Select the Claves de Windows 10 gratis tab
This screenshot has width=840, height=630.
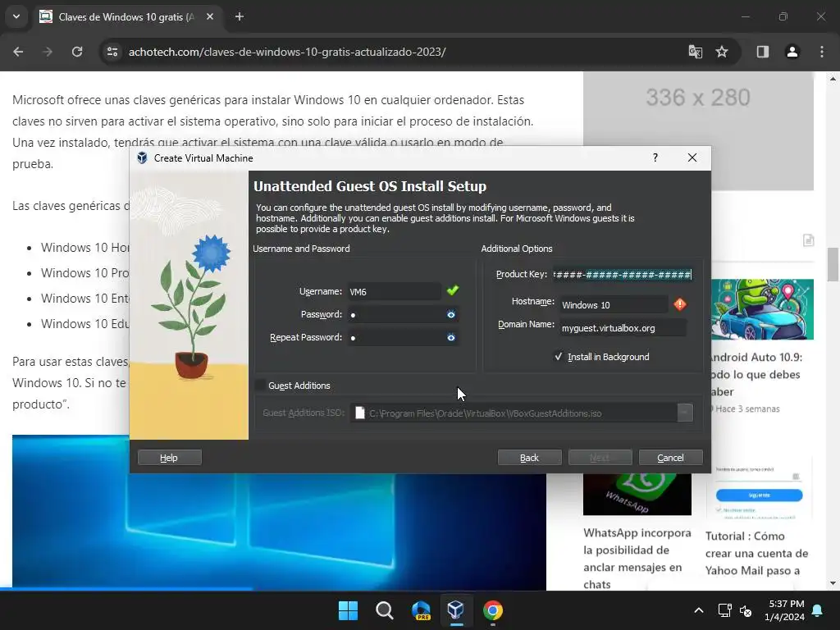(126, 17)
